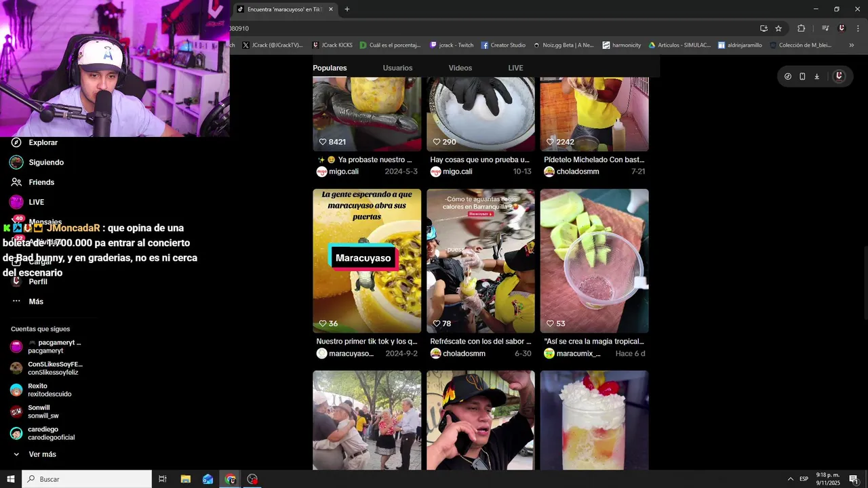Click the heart icon showing 8421 likes

(x=323, y=142)
